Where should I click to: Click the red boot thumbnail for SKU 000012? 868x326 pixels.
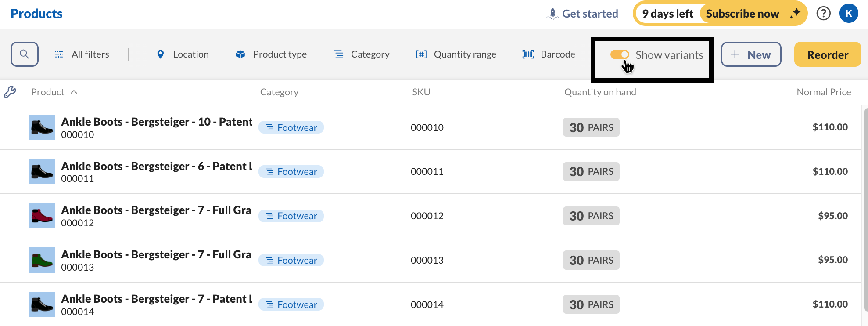click(42, 216)
